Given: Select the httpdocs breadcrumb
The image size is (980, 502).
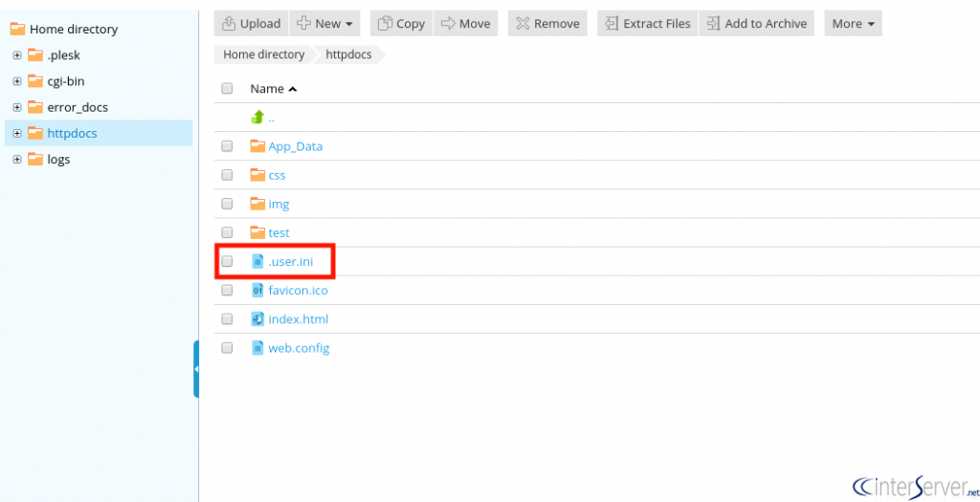Looking at the screenshot, I should tap(348, 55).
